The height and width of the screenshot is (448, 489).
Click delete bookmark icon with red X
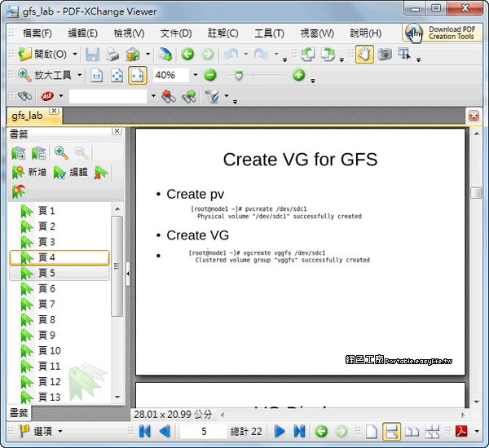(101, 173)
